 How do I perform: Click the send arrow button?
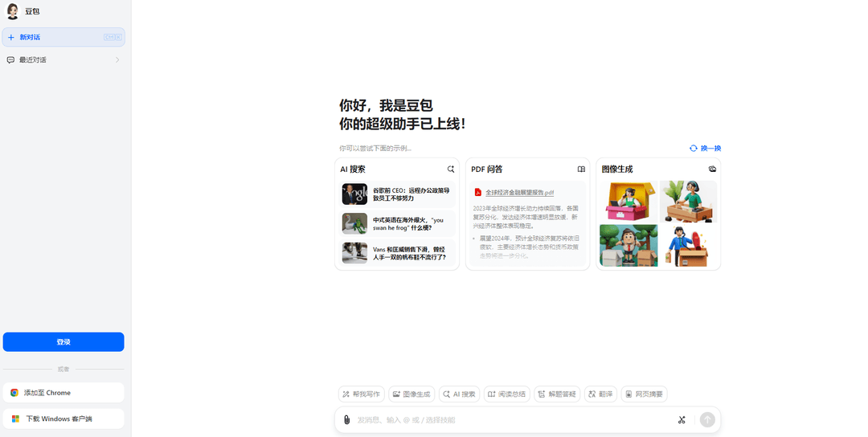707,420
